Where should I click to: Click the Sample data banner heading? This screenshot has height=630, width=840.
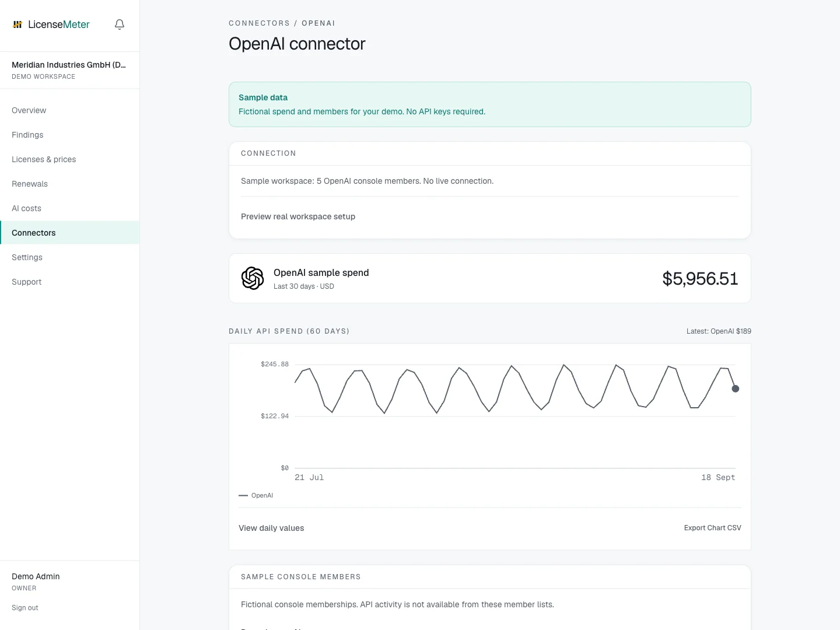tap(263, 97)
